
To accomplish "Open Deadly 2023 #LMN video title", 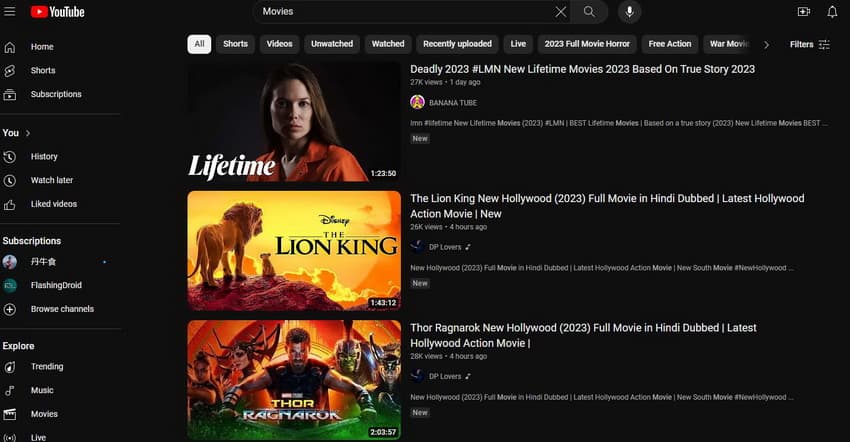I will click(582, 69).
